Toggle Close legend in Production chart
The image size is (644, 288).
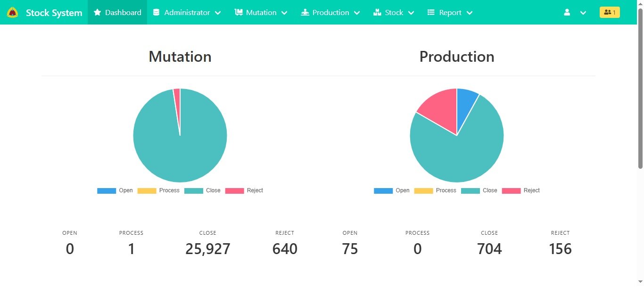pyautogui.click(x=479, y=190)
